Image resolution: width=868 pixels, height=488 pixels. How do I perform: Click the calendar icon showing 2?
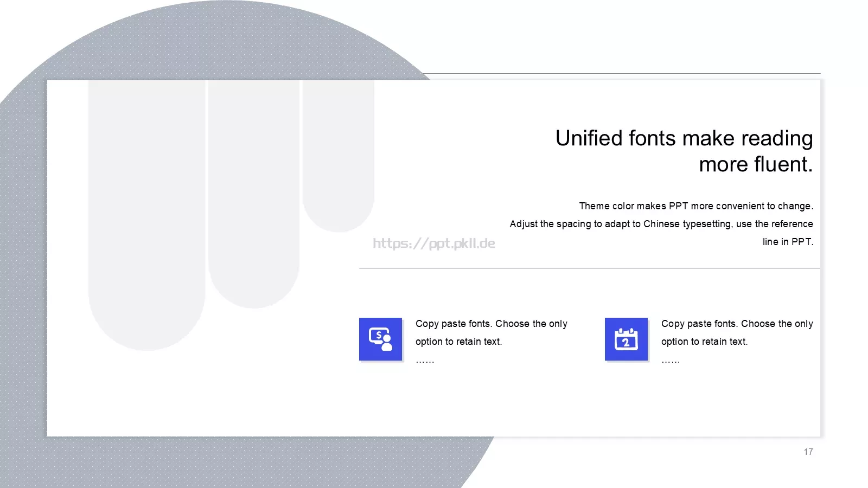tap(626, 339)
